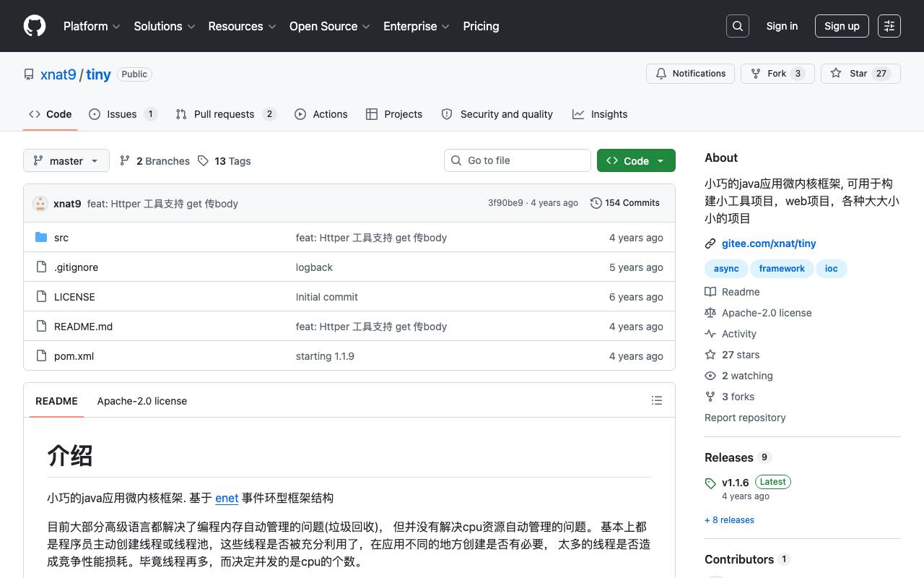This screenshot has height=578, width=924.
Task: Click the v1.1.6 release tag icon
Action: pos(710,483)
